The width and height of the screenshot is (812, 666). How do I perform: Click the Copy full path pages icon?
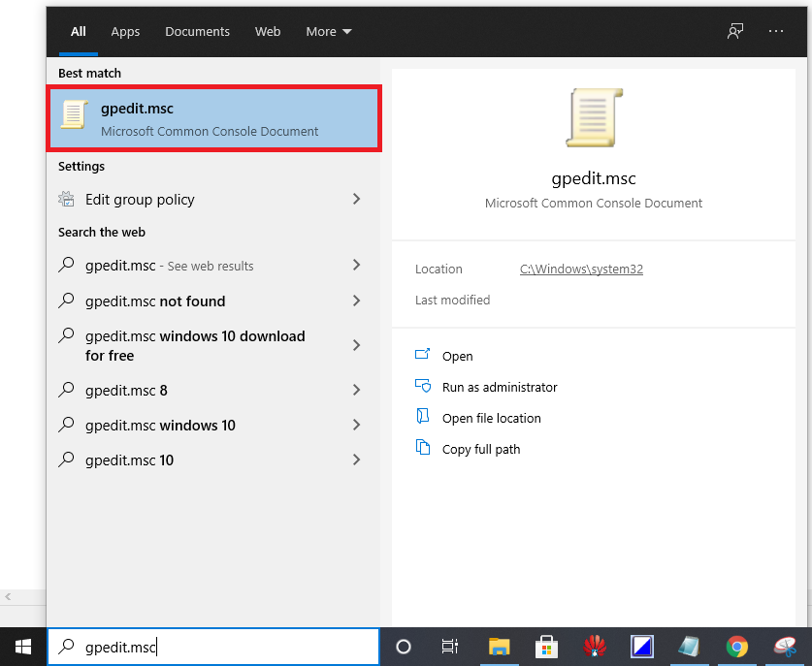click(423, 447)
